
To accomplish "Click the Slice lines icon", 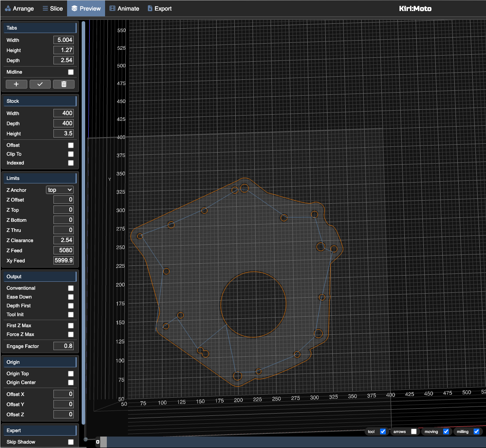I will point(45,8).
